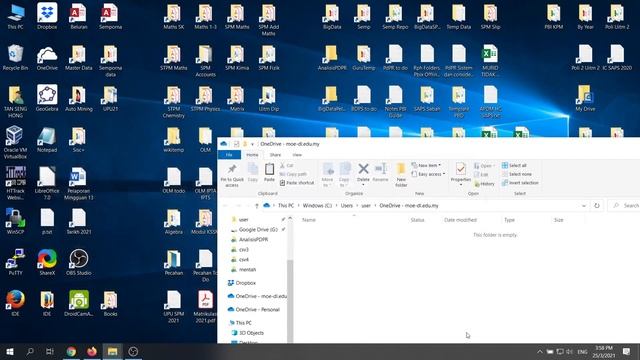Select the LibreOffice 7.0 desktop icon

[47, 183]
